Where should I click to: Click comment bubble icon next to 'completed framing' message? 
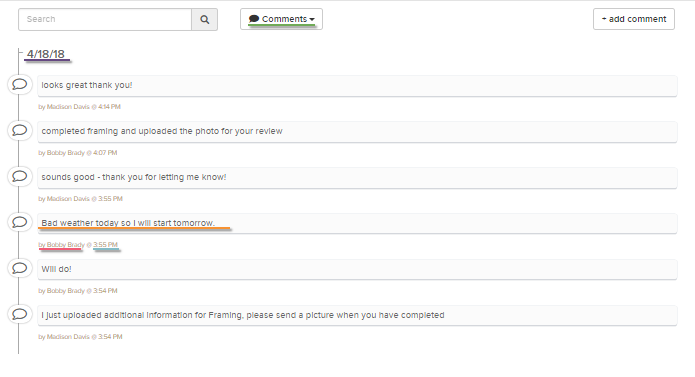[x=20, y=130]
